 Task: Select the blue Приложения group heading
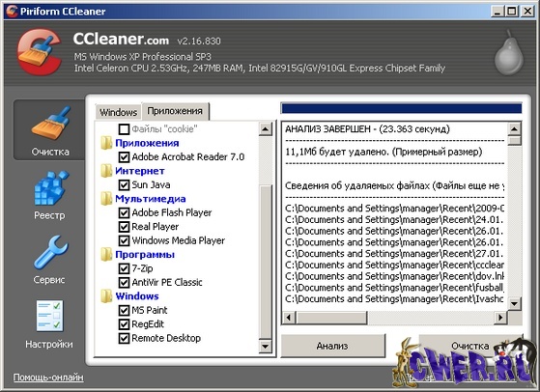click(147, 143)
